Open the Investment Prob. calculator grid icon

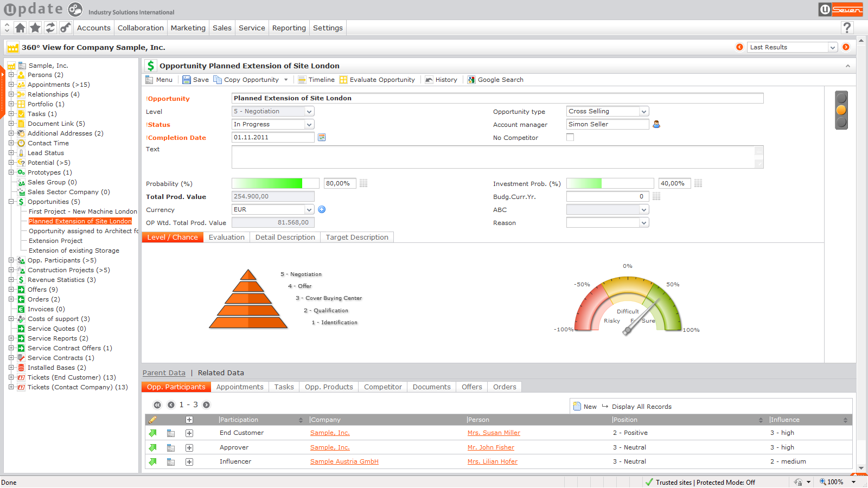tap(698, 183)
